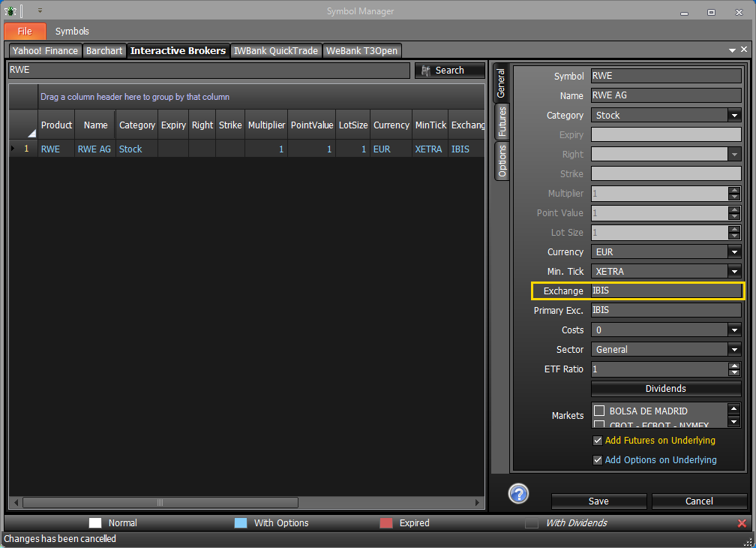
Task: Click the blue help question mark icon
Action: click(x=518, y=493)
